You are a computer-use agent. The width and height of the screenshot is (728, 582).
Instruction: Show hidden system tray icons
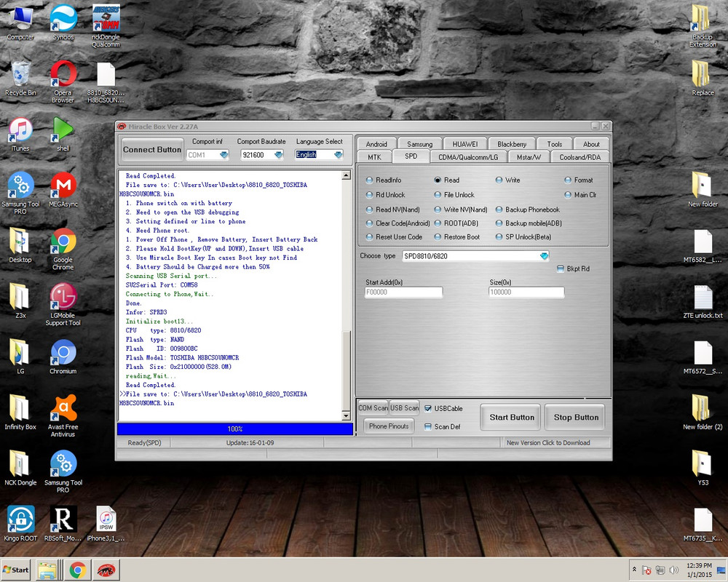point(634,569)
